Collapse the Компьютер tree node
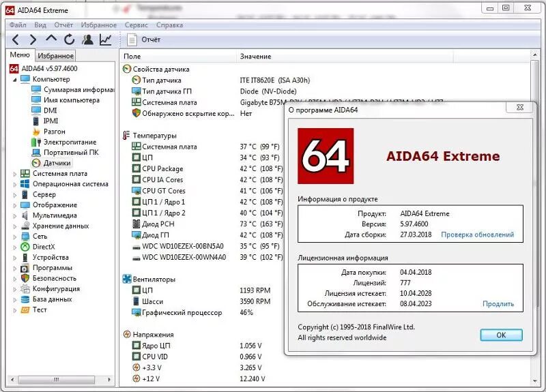The image size is (546, 392). pos(14,80)
